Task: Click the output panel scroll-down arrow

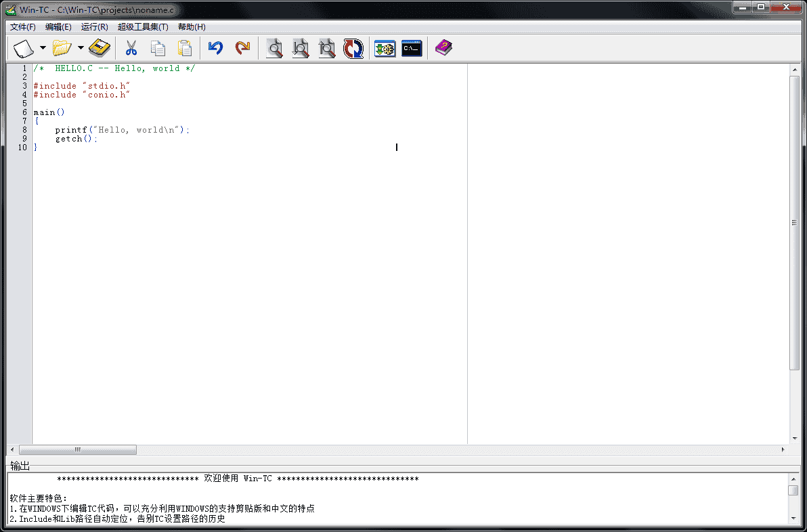Action: (793, 518)
